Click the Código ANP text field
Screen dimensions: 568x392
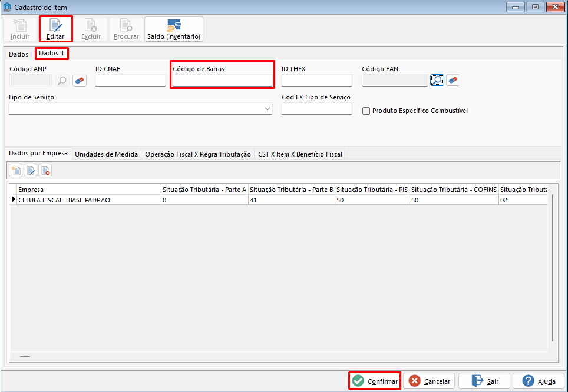tap(31, 81)
